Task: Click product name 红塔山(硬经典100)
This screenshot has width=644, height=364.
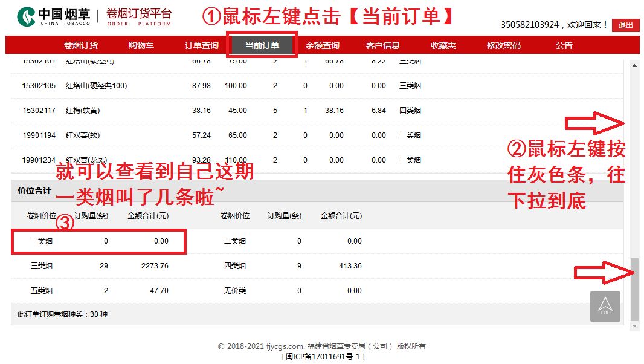Action: tap(97, 85)
